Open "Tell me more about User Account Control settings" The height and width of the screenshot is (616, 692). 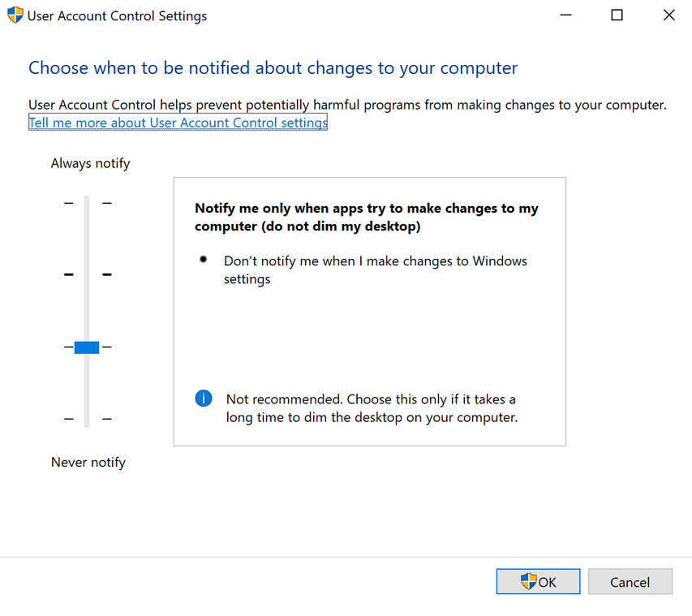click(177, 123)
